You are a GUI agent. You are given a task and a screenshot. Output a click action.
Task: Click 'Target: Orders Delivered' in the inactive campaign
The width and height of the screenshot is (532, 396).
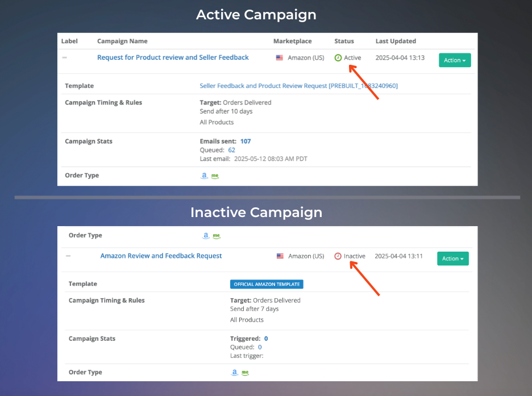(265, 300)
